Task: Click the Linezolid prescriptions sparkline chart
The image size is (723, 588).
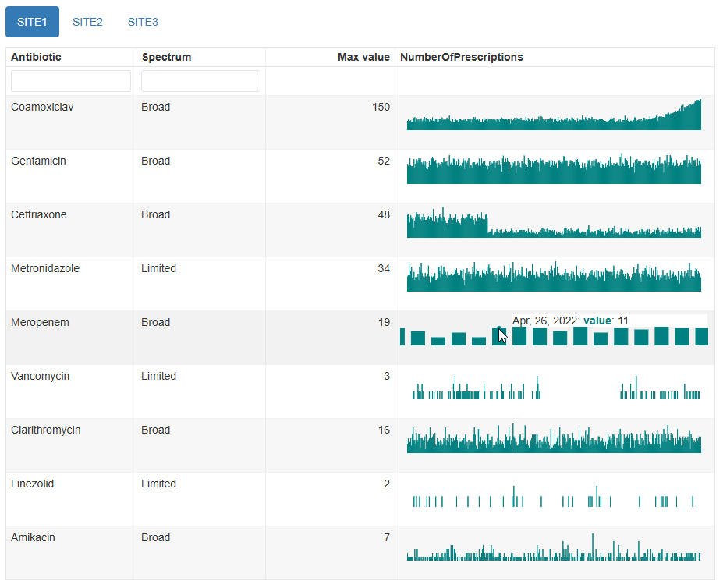Action: (554, 499)
